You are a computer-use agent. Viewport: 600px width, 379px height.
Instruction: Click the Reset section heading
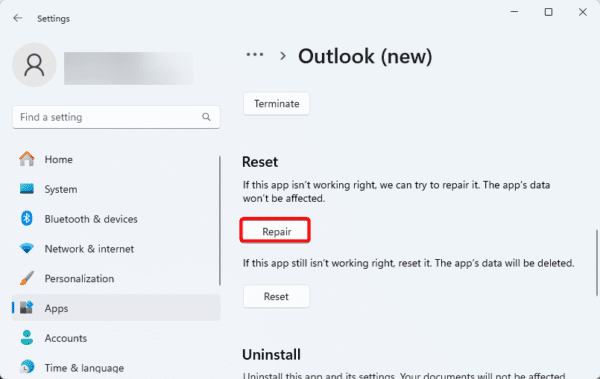pos(260,162)
